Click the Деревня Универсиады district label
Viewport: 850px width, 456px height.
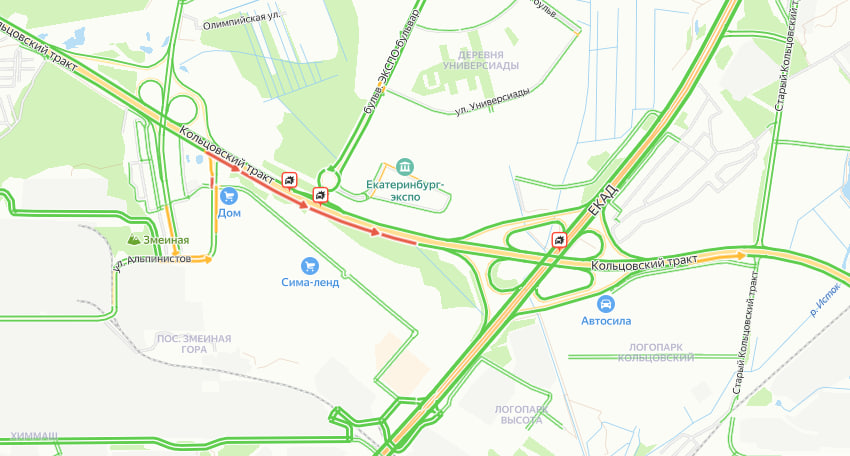(x=480, y=60)
